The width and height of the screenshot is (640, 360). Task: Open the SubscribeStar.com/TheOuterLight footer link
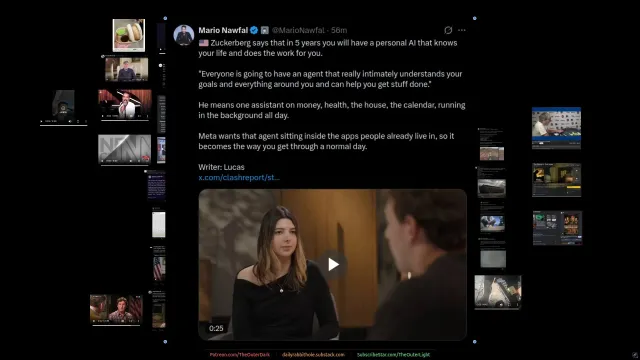pos(393,355)
